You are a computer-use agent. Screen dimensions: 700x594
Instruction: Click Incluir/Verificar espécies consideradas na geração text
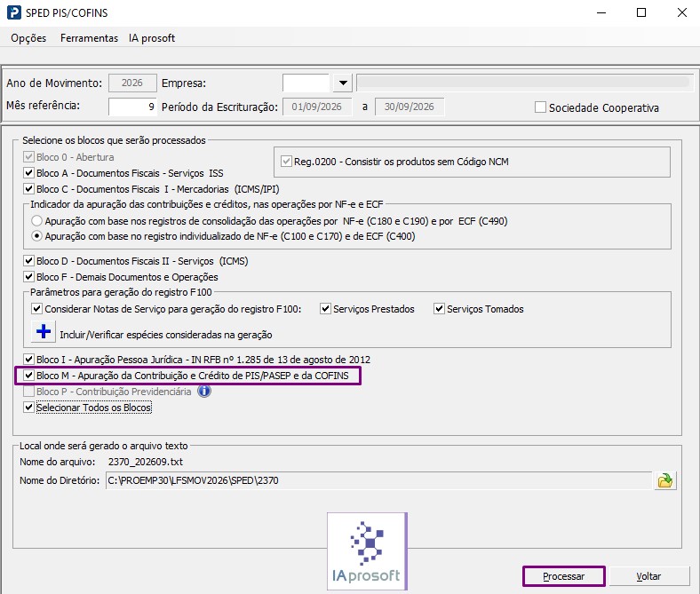pyautogui.click(x=166, y=335)
